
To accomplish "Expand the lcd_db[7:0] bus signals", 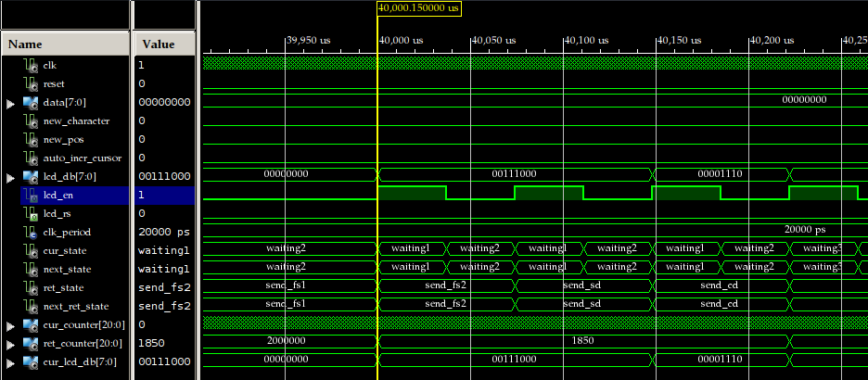I will [11, 177].
